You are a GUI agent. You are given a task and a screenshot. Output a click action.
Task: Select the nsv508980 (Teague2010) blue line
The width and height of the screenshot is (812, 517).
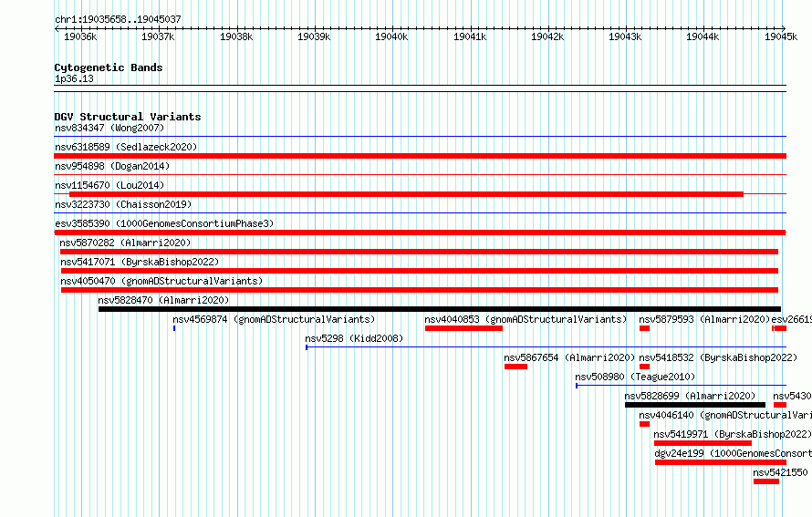point(681,386)
